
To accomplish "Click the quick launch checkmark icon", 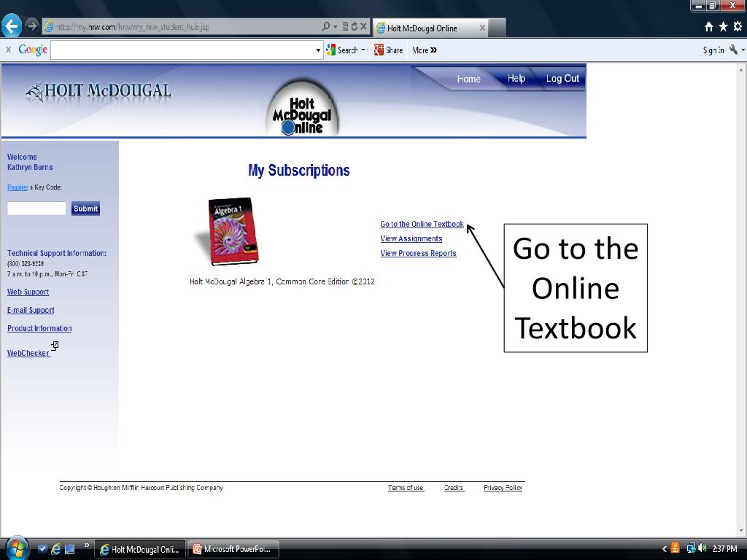I will pyautogui.click(x=42, y=548).
